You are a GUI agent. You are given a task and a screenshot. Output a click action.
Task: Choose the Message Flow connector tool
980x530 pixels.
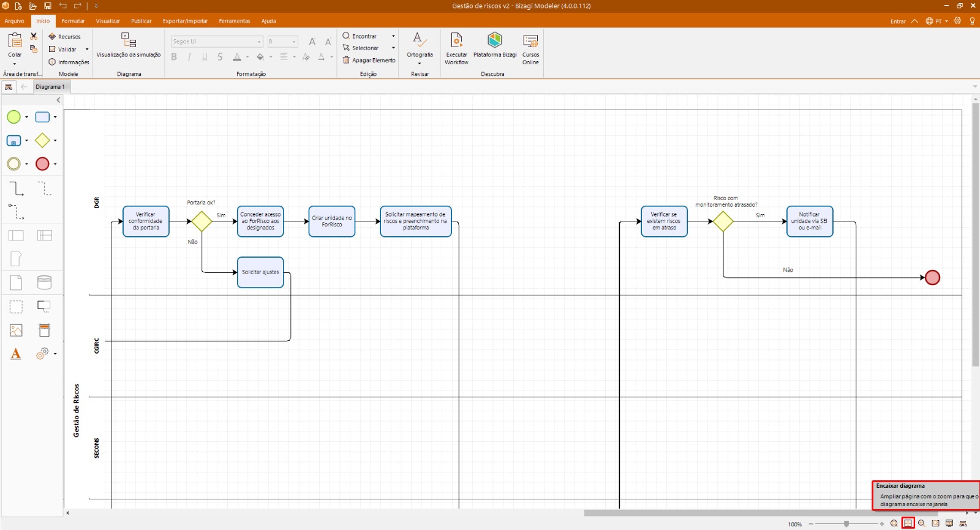coord(17,212)
